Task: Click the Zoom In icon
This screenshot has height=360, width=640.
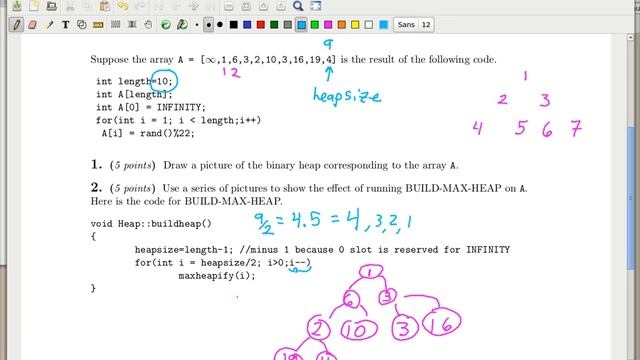Action: (264, 6)
